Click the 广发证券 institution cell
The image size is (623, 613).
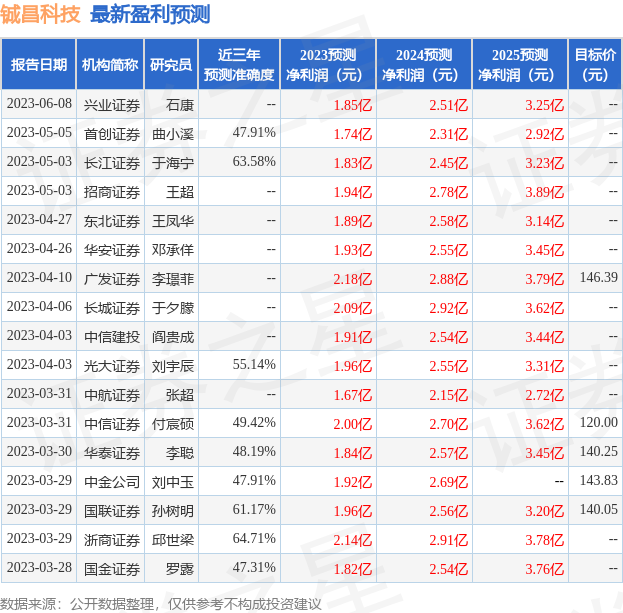click(x=112, y=279)
